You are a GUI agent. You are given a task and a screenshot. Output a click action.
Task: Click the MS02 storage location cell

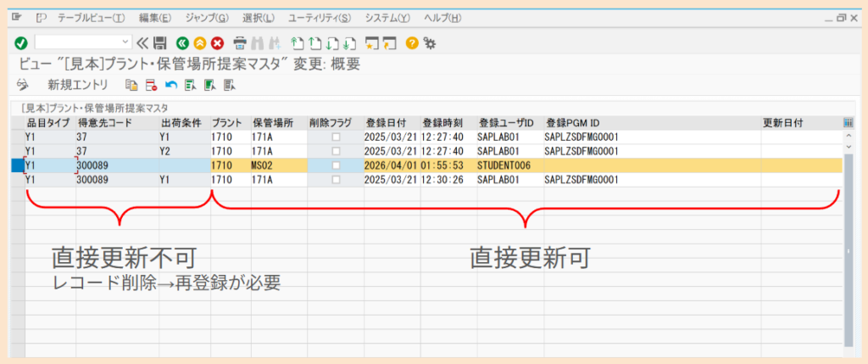[261, 165]
